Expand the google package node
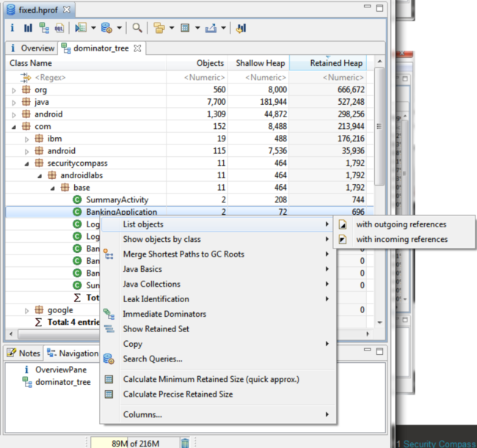 pos(26,311)
